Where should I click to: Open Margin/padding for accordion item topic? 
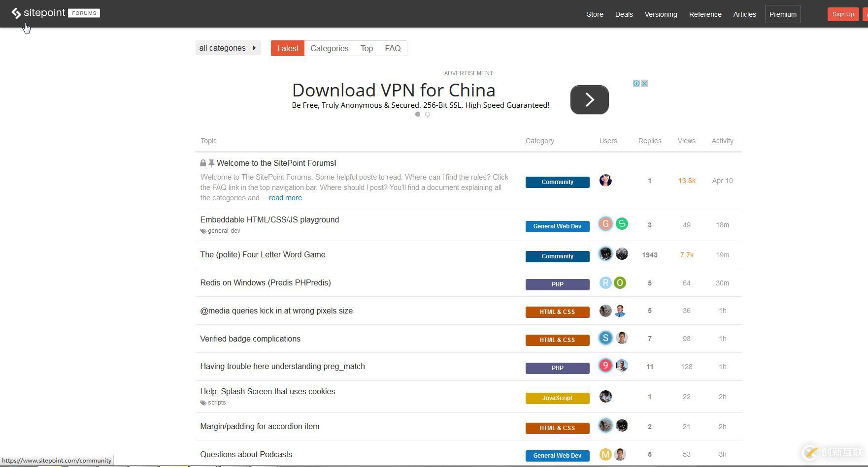[260, 426]
